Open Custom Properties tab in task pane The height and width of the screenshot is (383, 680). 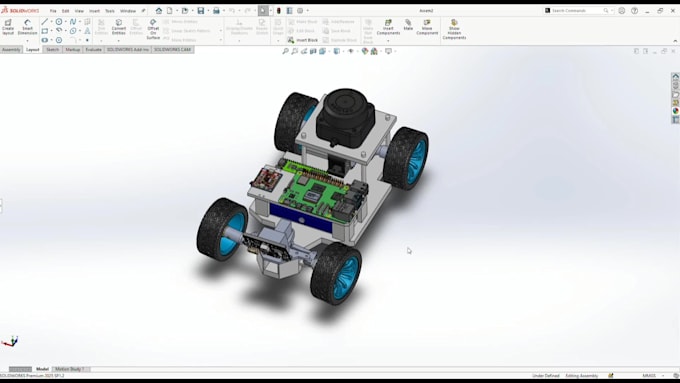pos(675,120)
